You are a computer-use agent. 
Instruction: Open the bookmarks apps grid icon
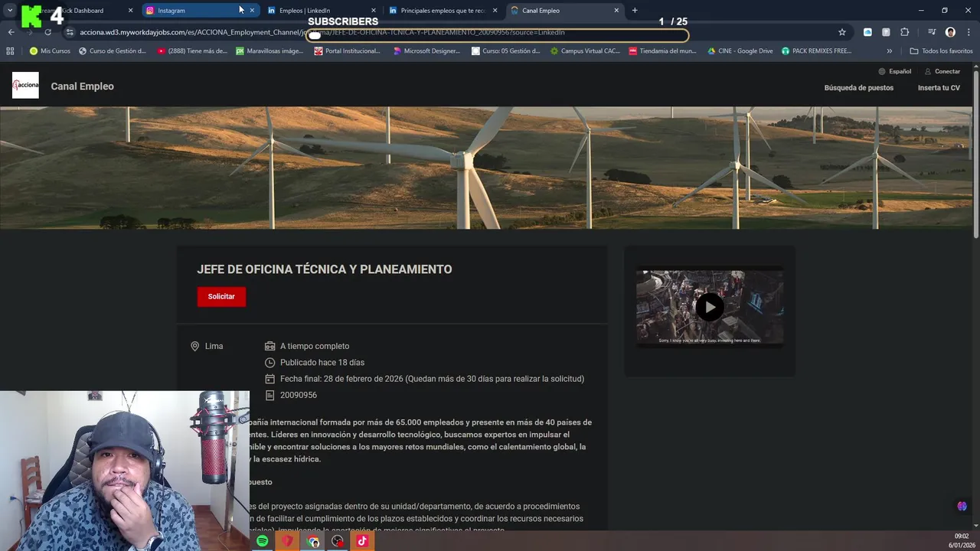(x=10, y=51)
